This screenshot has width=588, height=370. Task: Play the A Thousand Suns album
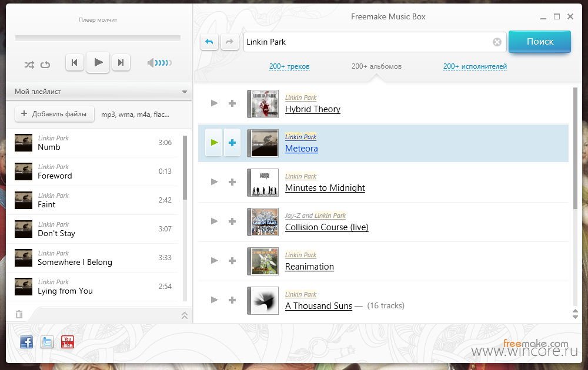[214, 300]
